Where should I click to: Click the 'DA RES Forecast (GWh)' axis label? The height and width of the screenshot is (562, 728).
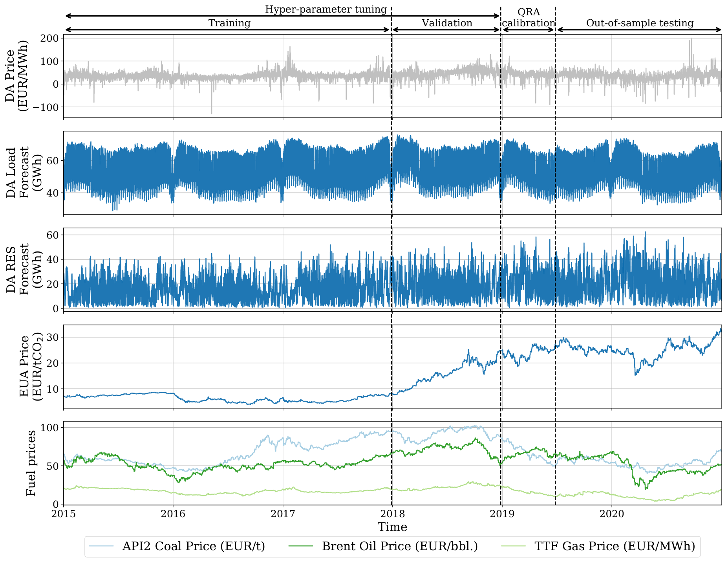(x=24, y=270)
